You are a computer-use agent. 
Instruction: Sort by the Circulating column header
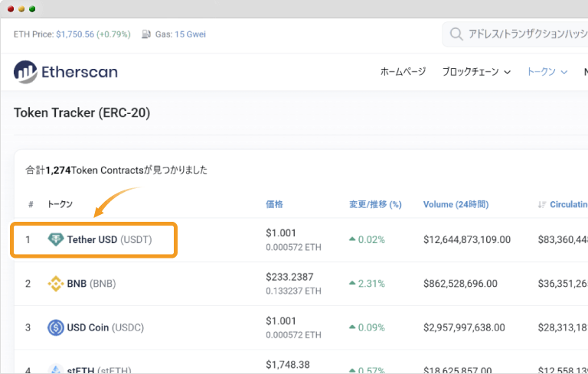569,204
